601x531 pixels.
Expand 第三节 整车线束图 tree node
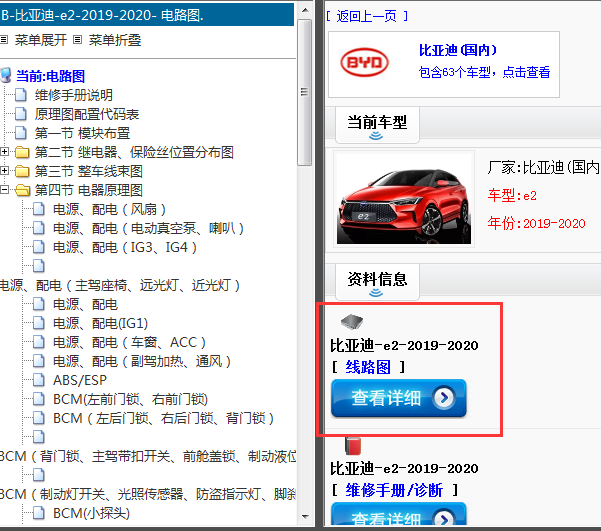click(4, 171)
